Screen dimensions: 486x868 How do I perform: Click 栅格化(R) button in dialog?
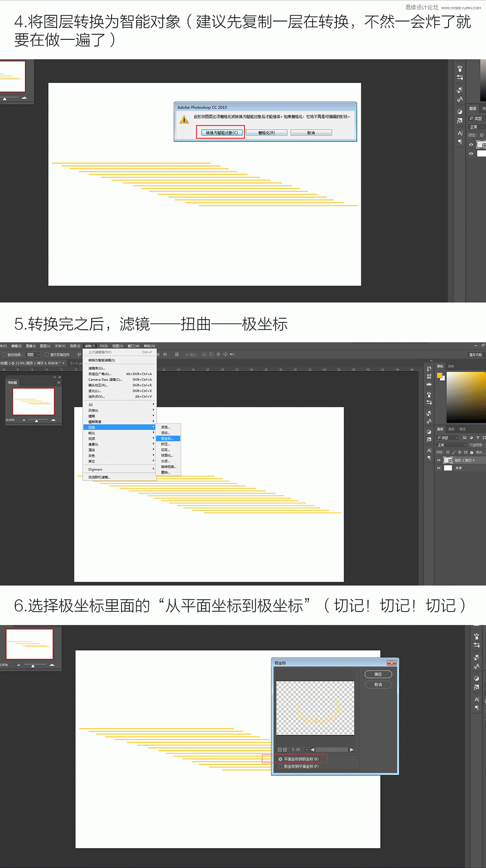click(266, 132)
